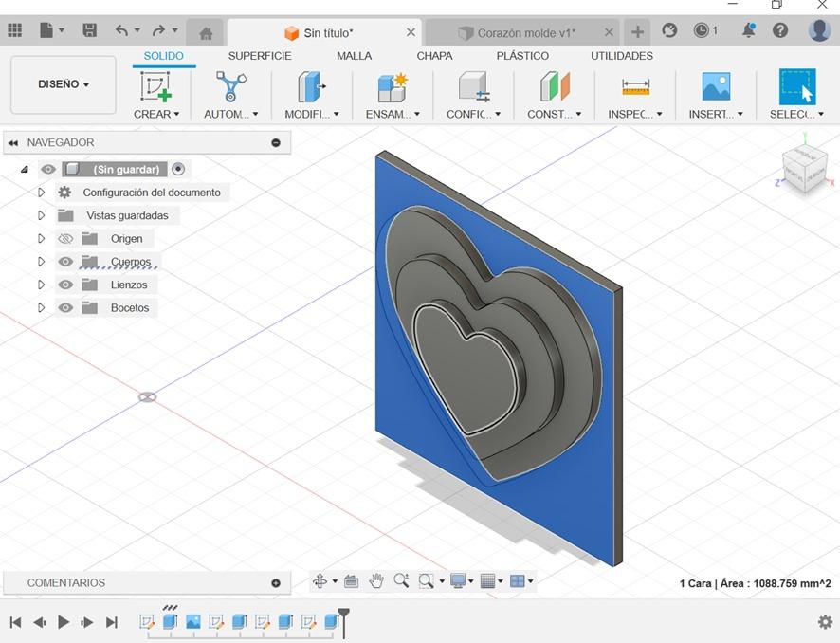Select the Pan hand tool in navigation bar
The image size is (840, 643).
click(376, 581)
